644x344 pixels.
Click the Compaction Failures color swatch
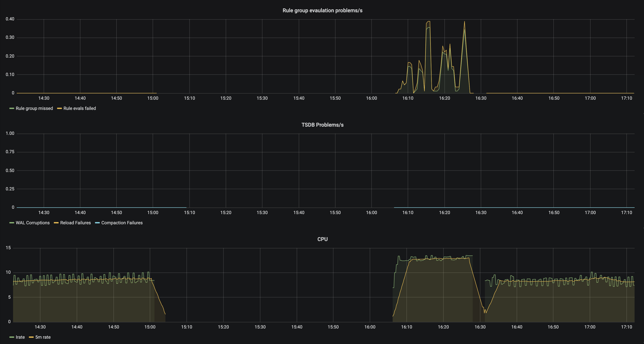pyautogui.click(x=97, y=223)
